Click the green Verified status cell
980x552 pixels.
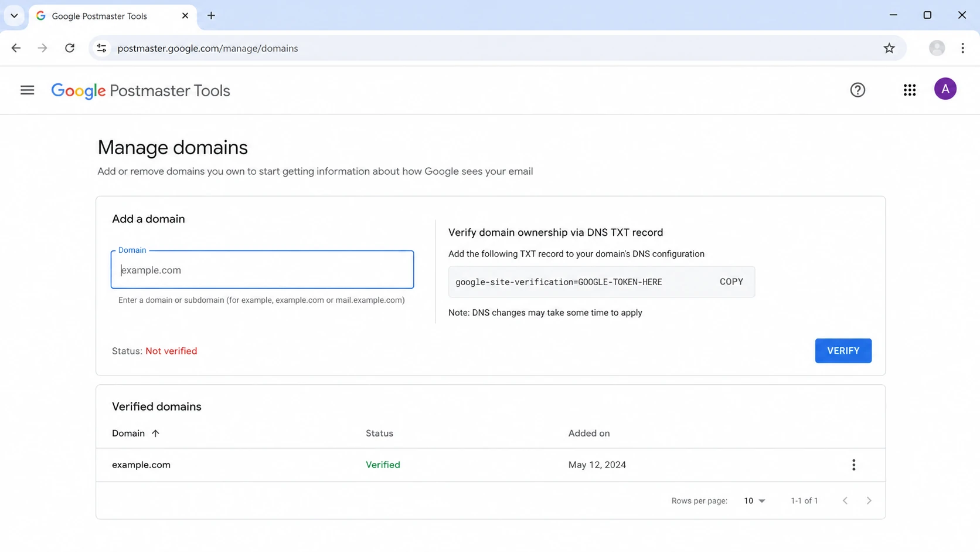(383, 465)
